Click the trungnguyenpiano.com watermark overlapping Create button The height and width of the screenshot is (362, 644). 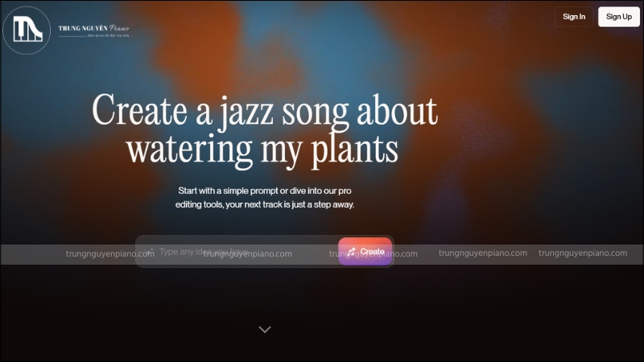374,253
